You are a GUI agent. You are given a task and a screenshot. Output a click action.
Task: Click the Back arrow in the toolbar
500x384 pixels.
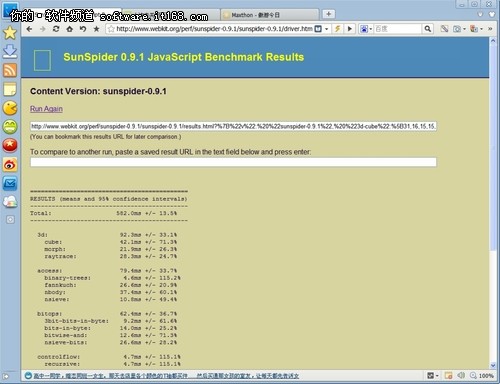pyautogui.click(x=29, y=29)
